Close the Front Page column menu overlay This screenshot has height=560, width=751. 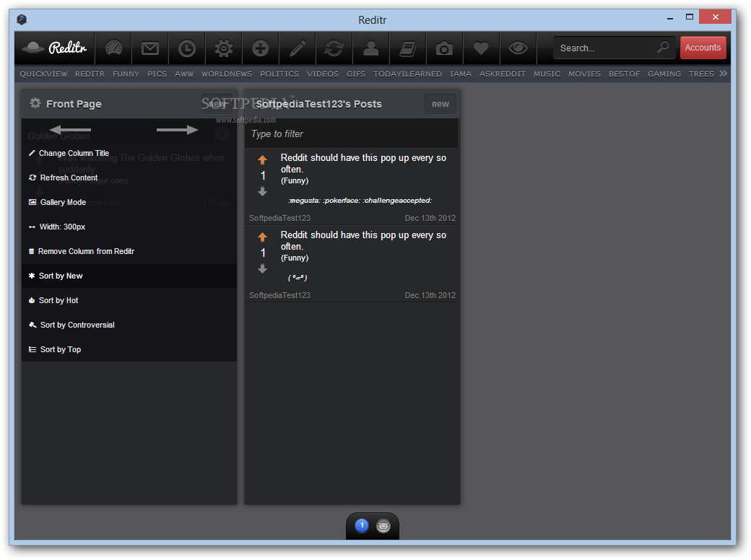[x=222, y=134]
